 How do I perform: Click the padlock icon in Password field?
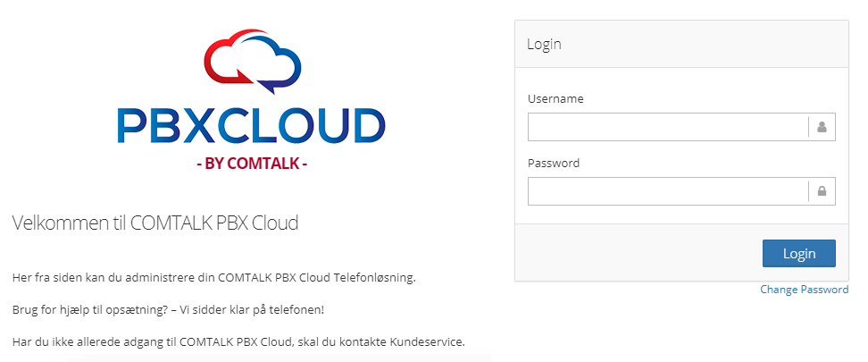point(822,191)
